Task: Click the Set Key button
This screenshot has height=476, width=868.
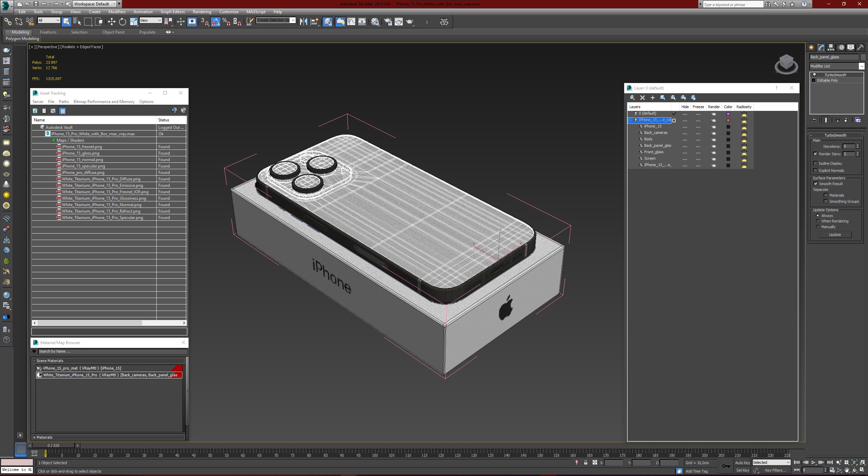Action: tap(742, 470)
